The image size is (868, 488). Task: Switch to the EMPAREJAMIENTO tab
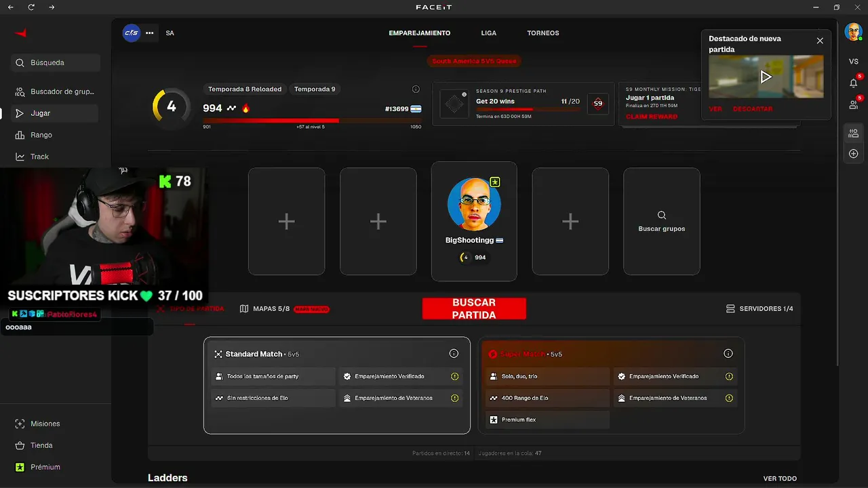420,33
